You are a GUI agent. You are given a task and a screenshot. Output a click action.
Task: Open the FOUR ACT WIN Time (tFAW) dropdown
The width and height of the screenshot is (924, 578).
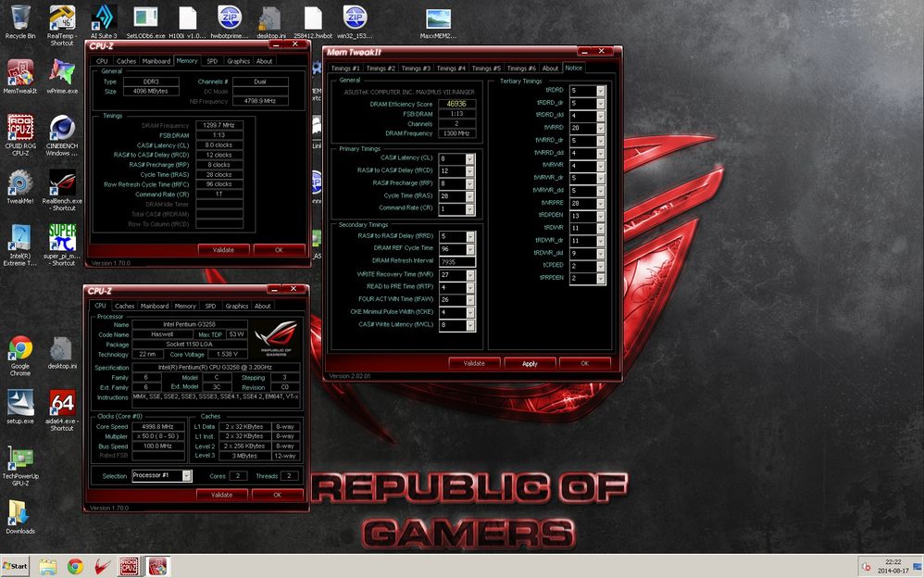tap(470, 299)
